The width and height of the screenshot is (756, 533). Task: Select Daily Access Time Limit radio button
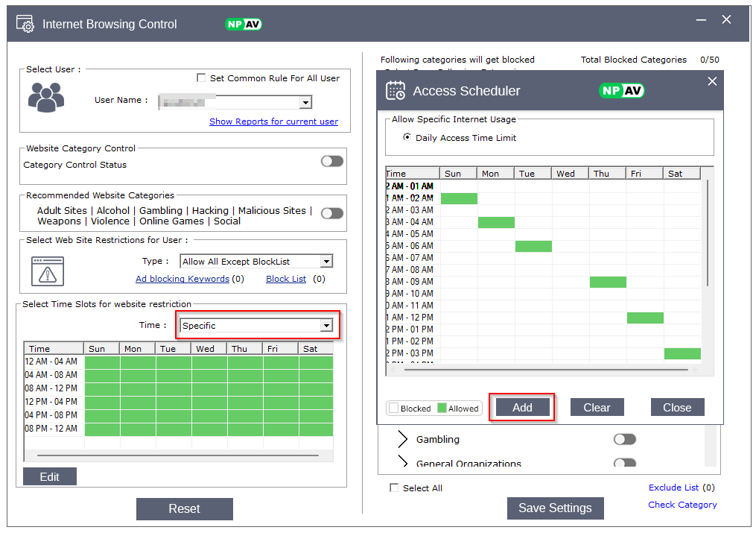click(407, 137)
